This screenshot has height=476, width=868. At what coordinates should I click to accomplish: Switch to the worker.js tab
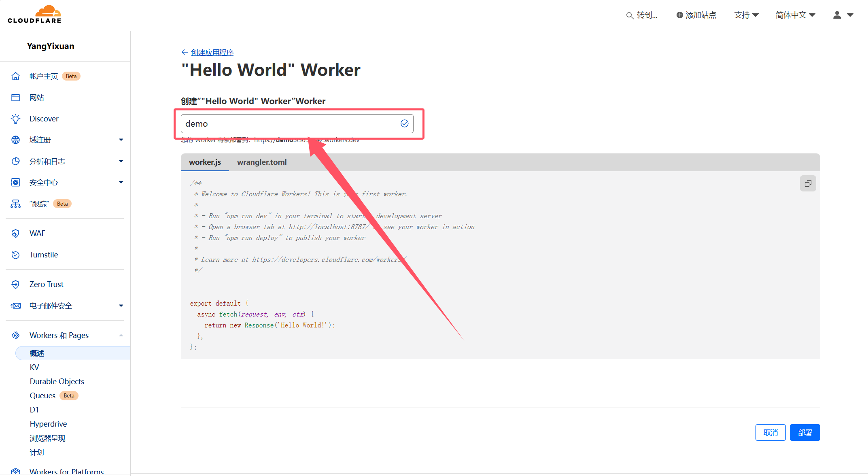(x=205, y=162)
